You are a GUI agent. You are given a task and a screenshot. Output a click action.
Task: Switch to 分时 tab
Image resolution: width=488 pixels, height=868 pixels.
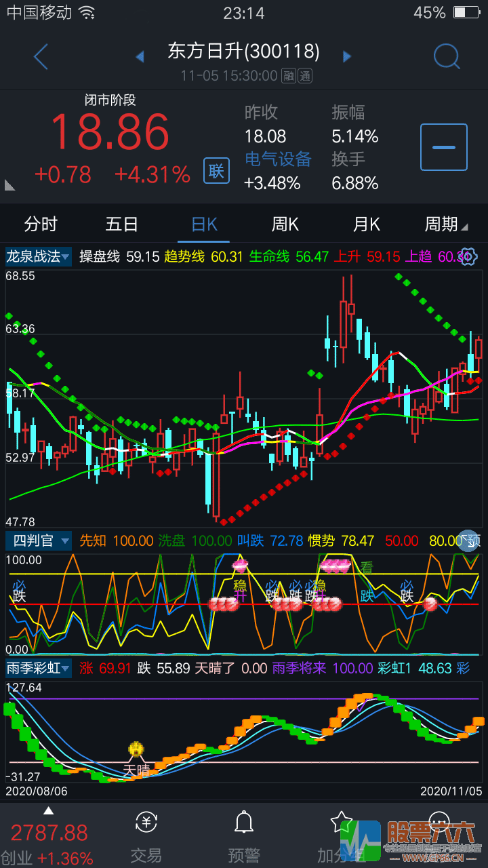[x=41, y=224]
